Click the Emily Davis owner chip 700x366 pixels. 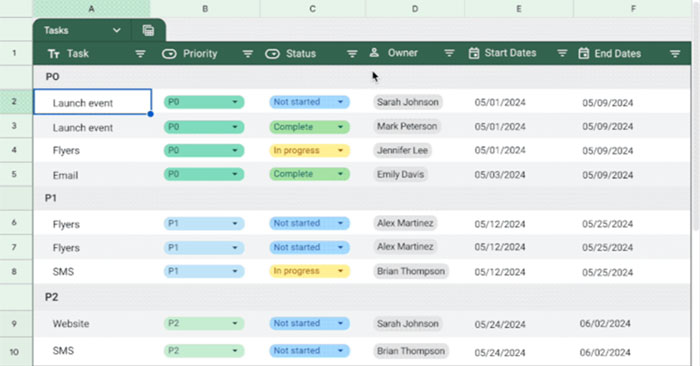click(400, 174)
